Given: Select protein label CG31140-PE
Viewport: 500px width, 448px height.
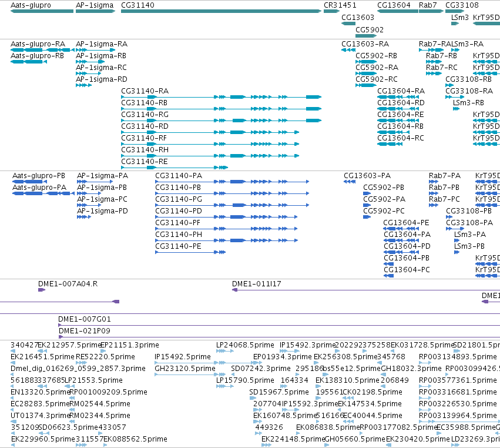Looking at the screenshot, I should [x=178, y=246].
